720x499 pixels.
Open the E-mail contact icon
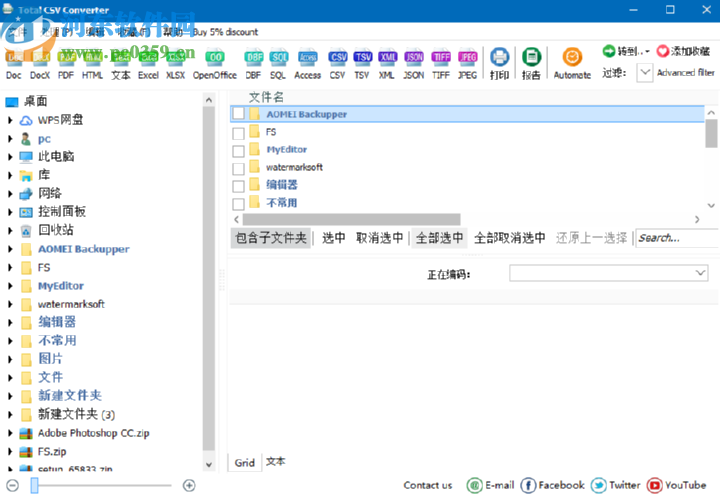point(474,485)
